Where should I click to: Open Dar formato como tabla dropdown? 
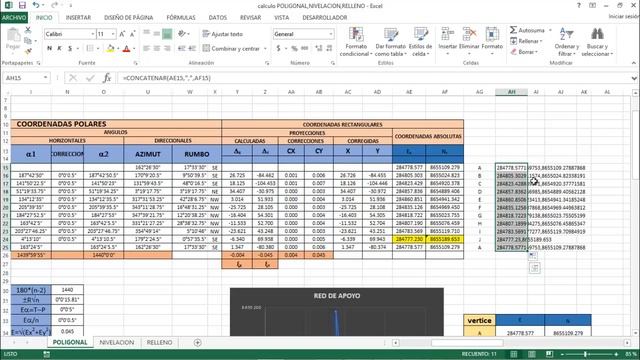390,42
